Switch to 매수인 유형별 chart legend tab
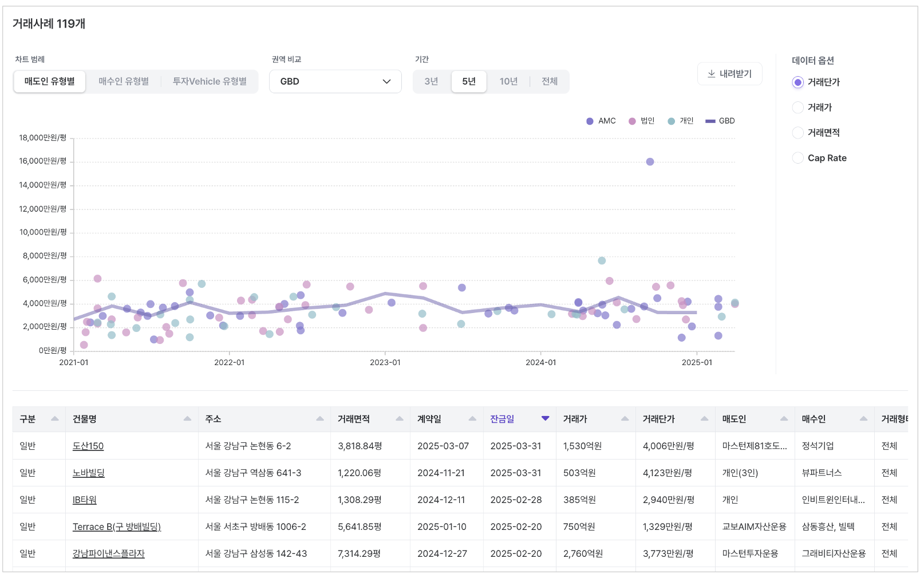Screen dimensions: 924x578 coord(124,81)
